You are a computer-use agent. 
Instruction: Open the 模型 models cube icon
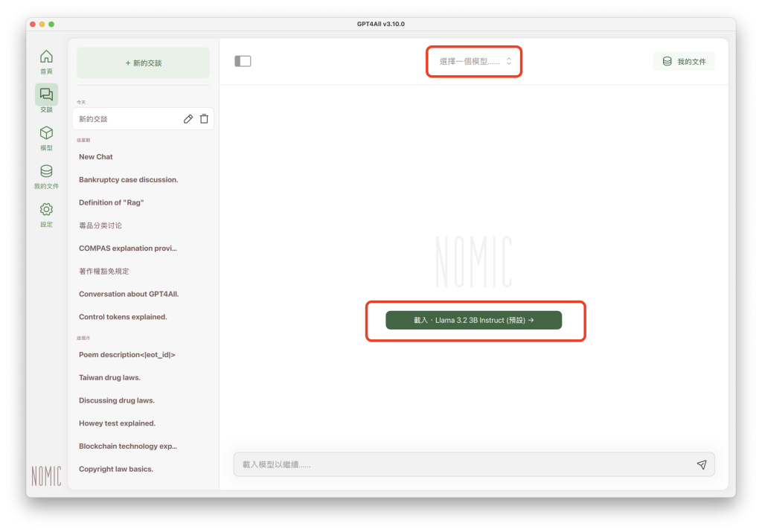point(46,134)
